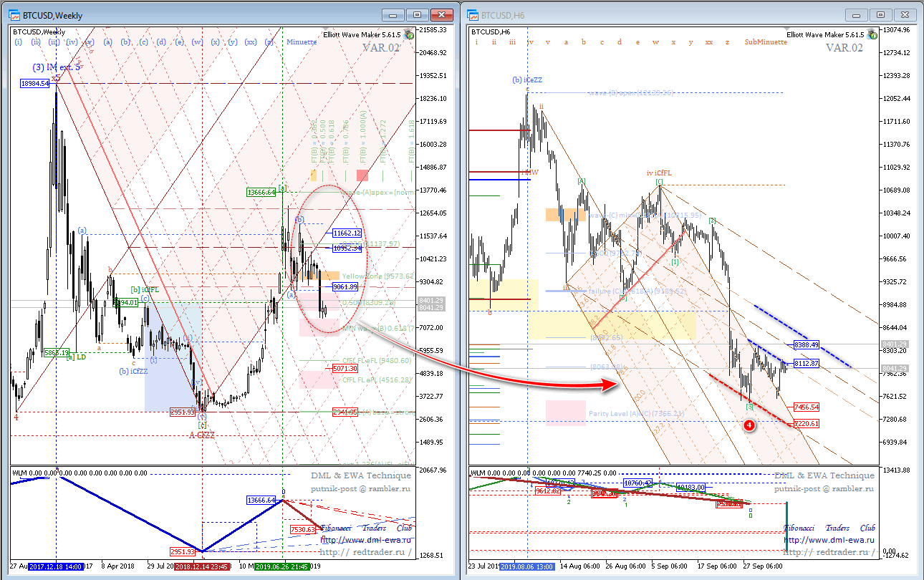This screenshot has width=924, height=580.
Task: Select the xx wave label on H6 chart
Action: tap(708, 42)
